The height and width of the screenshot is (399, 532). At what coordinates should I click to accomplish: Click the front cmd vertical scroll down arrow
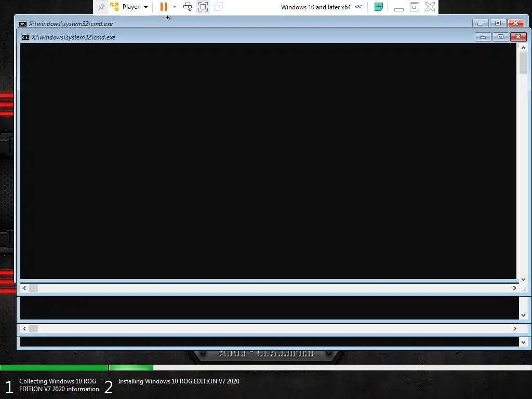tap(523, 279)
